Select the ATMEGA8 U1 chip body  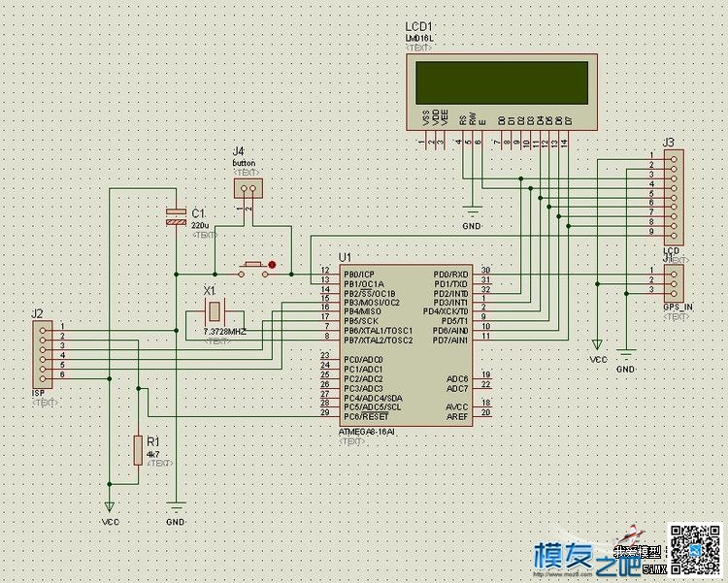[x=406, y=345]
